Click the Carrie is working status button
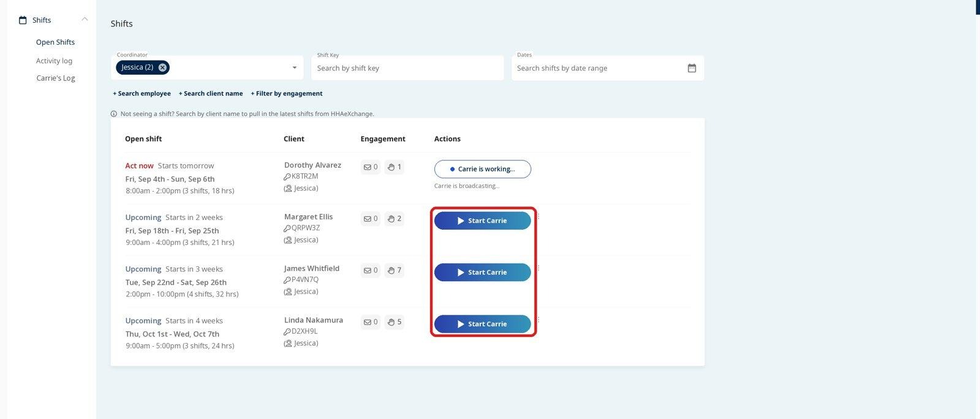980x419 pixels. point(483,169)
